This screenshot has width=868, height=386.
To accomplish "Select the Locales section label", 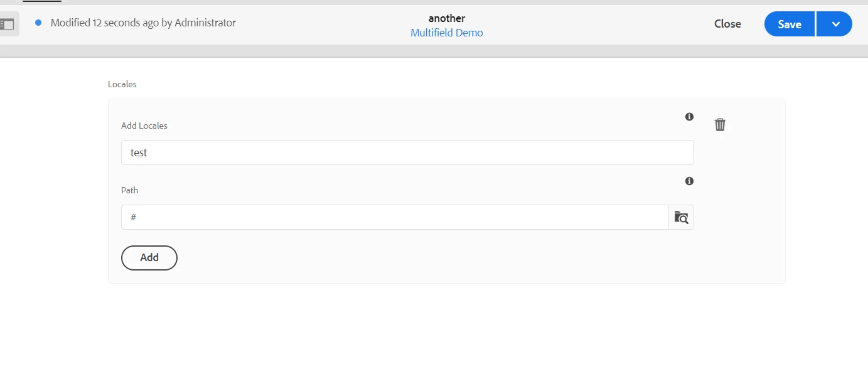I will coord(122,84).
